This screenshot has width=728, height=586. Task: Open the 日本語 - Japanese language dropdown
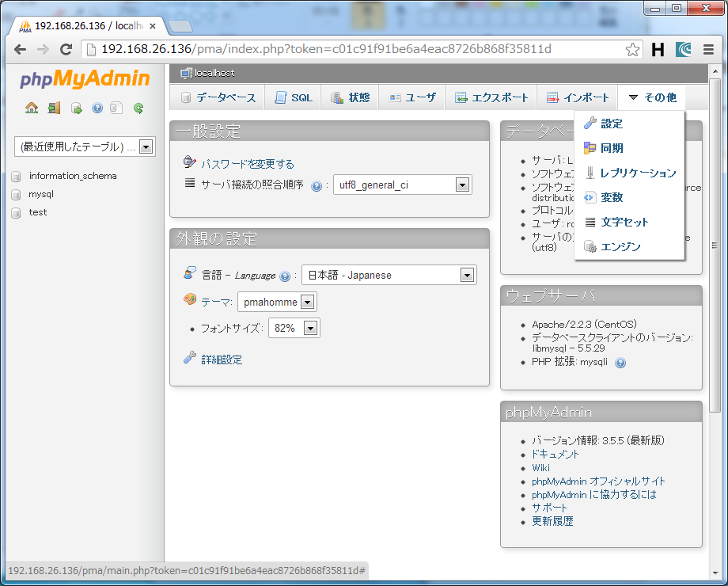tap(467, 276)
